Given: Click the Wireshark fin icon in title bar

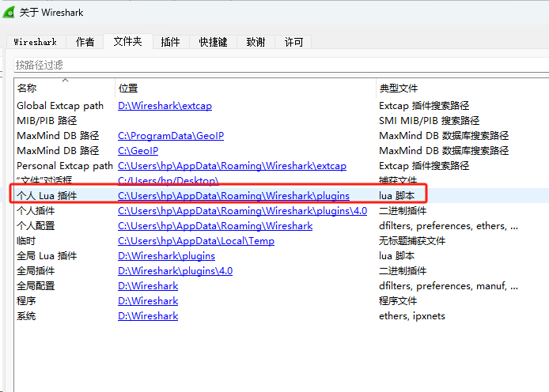Looking at the screenshot, I should tap(9, 12).
